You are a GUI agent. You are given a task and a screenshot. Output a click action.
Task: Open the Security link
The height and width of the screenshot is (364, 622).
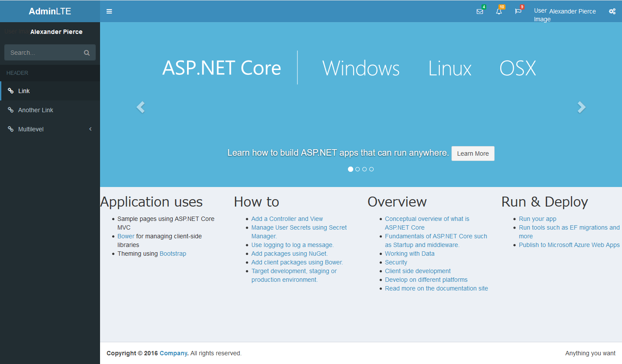pyautogui.click(x=396, y=262)
